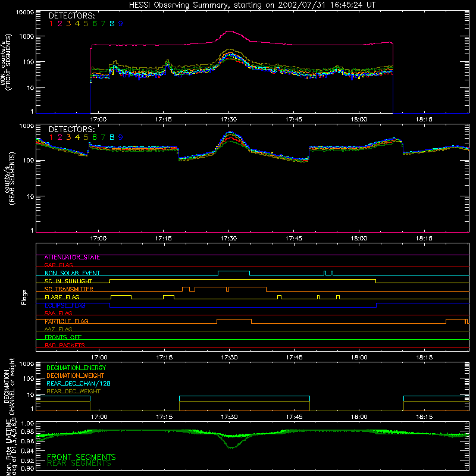Viewport: 476px width, 476px height.
Task: Click the FRONT SEGMENTS livetime legend label
Action: [82, 457]
